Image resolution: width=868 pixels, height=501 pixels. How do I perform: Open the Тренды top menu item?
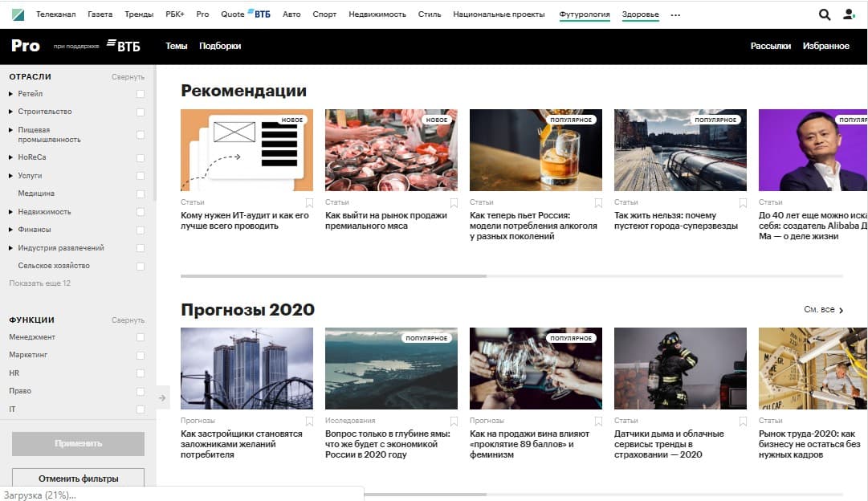139,14
